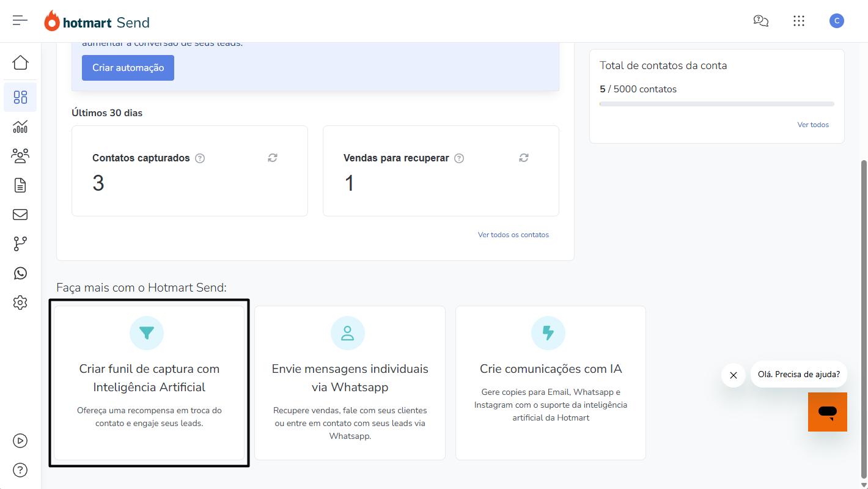The width and height of the screenshot is (868, 489).
Task: Dismiss the Olá. Precisa de ajuda popup
Action: 733,375
